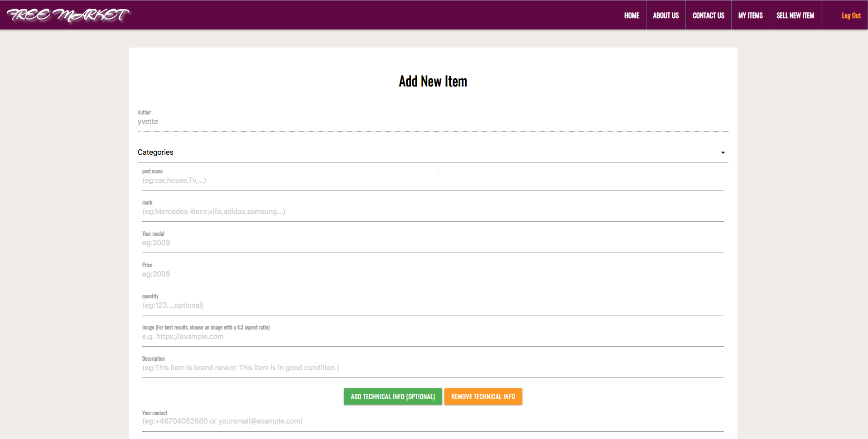
Task: Click the Add New Item heading
Action: [x=433, y=81]
